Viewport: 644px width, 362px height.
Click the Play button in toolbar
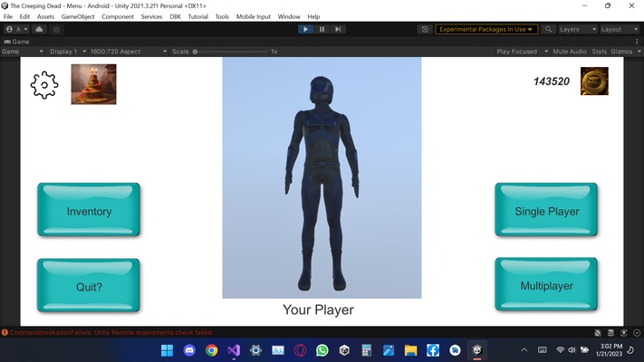pyautogui.click(x=305, y=29)
